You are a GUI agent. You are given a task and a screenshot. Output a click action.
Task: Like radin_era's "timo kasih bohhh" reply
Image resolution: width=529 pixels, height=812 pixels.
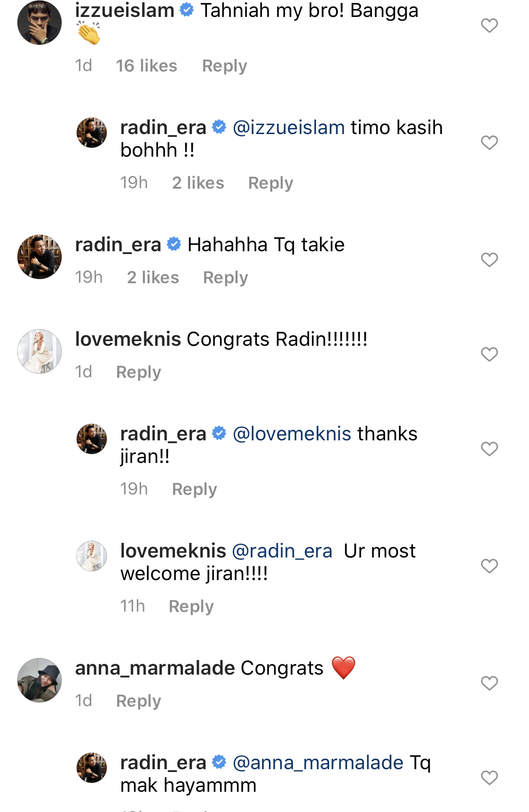[x=489, y=143]
